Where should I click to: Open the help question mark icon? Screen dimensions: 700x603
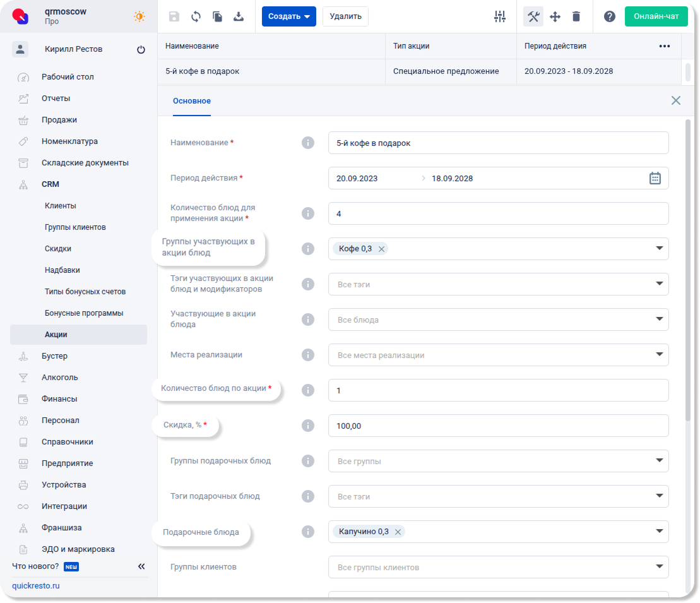click(610, 17)
